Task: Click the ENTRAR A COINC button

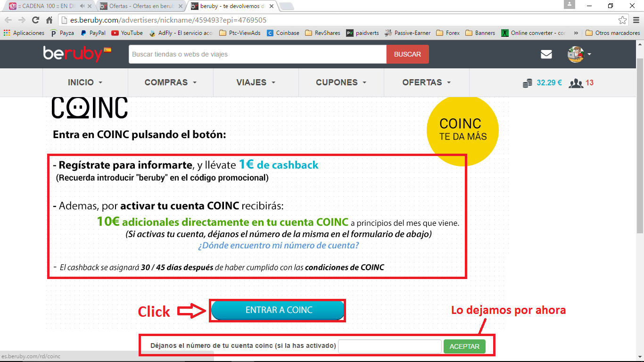Action: pos(278,310)
